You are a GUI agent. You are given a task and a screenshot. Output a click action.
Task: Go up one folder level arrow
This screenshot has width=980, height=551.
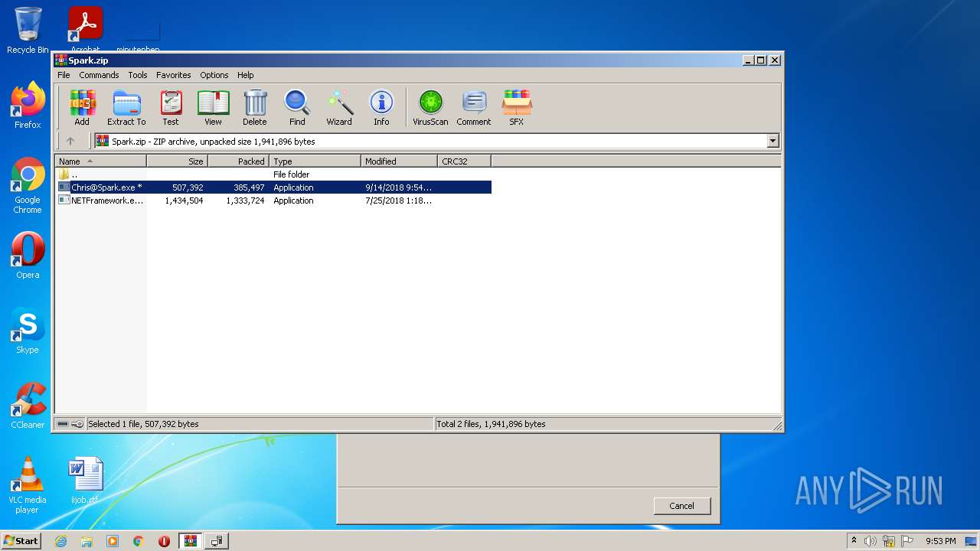coord(70,141)
